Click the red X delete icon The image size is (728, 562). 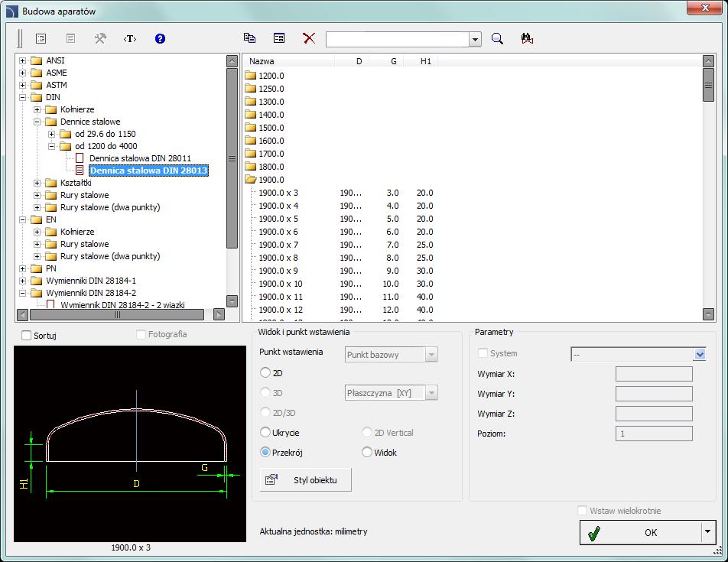pos(309,38)
